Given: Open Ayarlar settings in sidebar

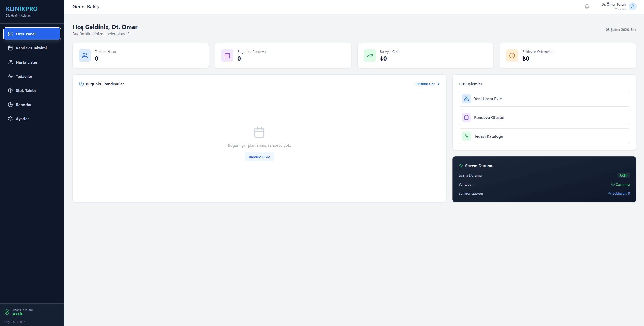Looking at the screenshot, I should tap(22, 119).
